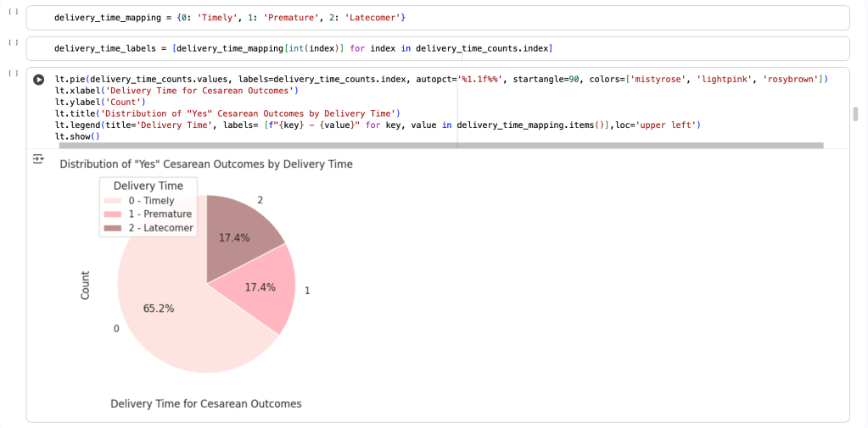Open the cell output actions icon
Image resolution: width=868 pixels, height=428 pixels.
pos(37,159)
